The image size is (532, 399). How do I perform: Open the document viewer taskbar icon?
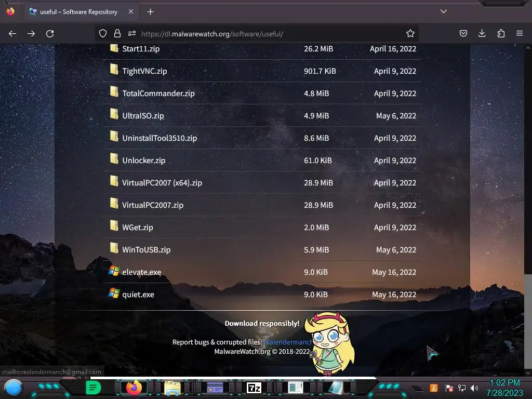(x=296, y=388)
